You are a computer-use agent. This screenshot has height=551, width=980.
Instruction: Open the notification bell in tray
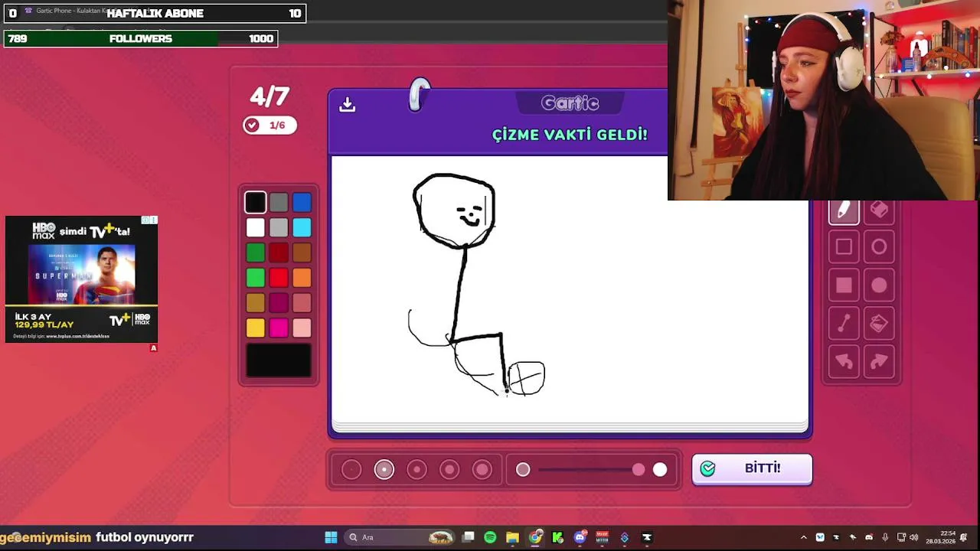coord(964,537)
